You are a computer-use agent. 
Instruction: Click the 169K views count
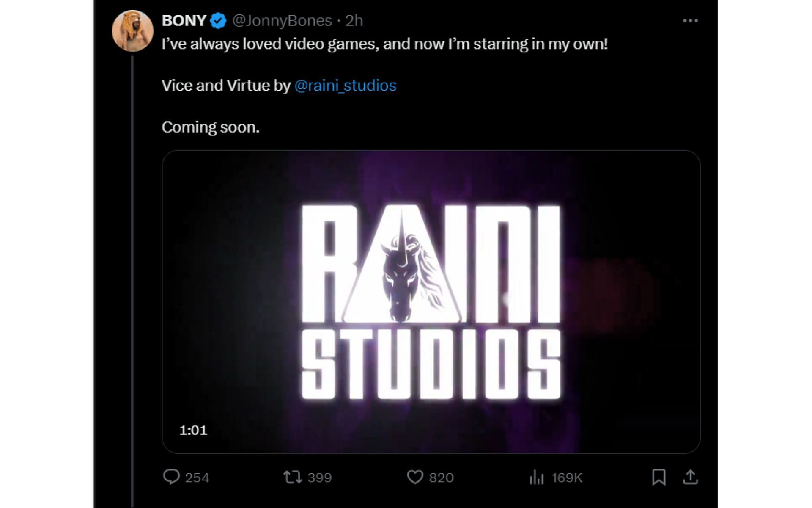(x=567, y=478)
